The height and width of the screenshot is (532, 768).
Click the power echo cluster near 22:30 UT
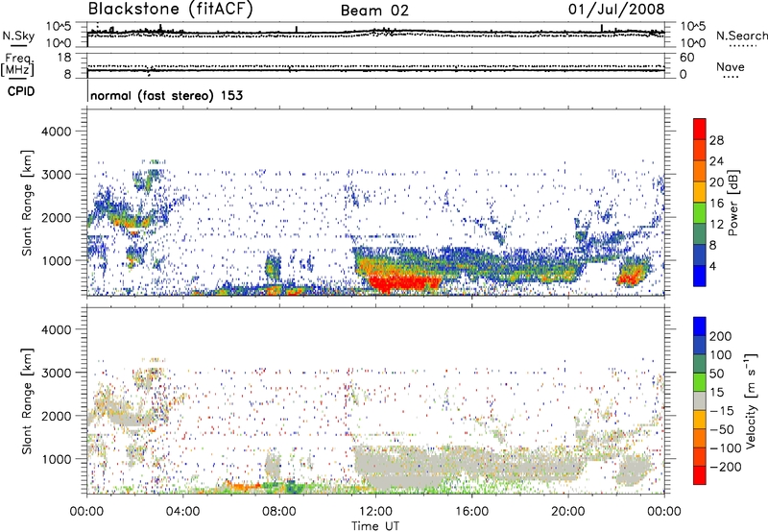coord(632,274)
